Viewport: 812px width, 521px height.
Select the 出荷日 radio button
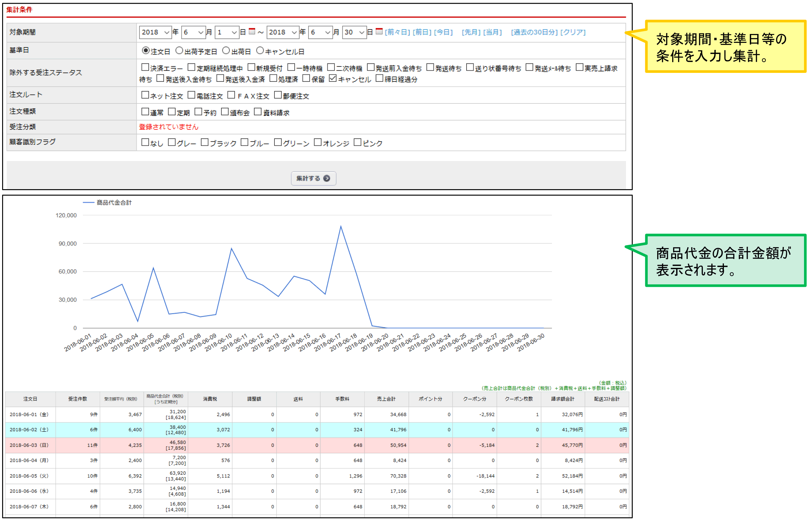[x=226, y=51]
